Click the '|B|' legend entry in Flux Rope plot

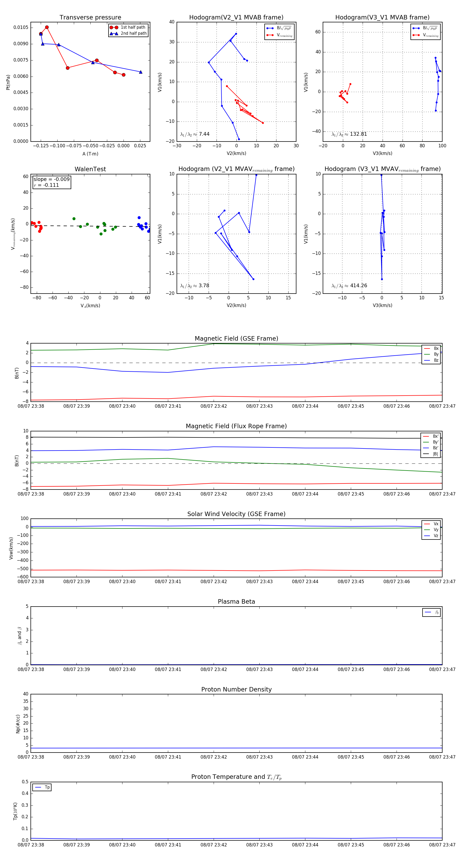(431, 454)
